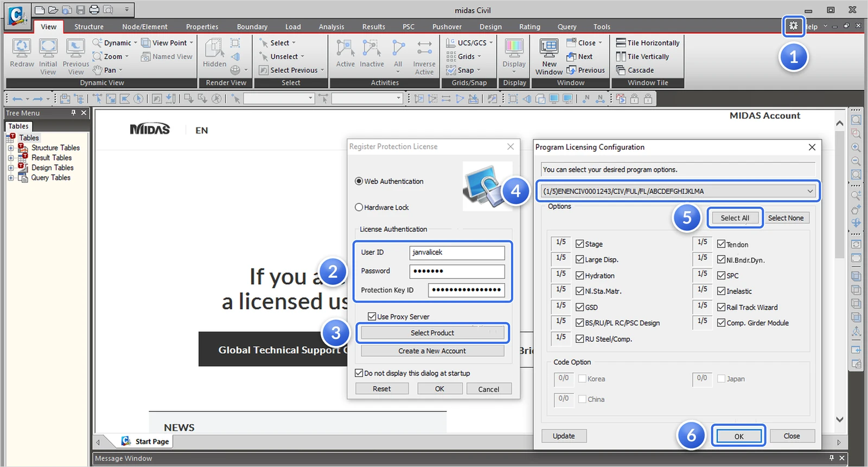
Task: Click the Protection Key ID field
Action: click(x=466, y=290)
